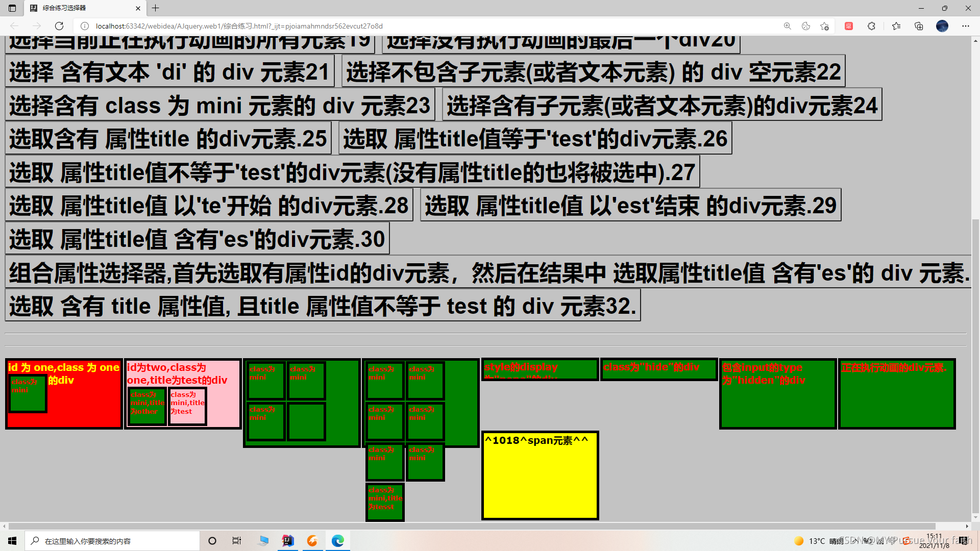Open the Edge Settings and more menu
Image resolution: width=980 pixels, height=551 pixels.
coord(965,26)
